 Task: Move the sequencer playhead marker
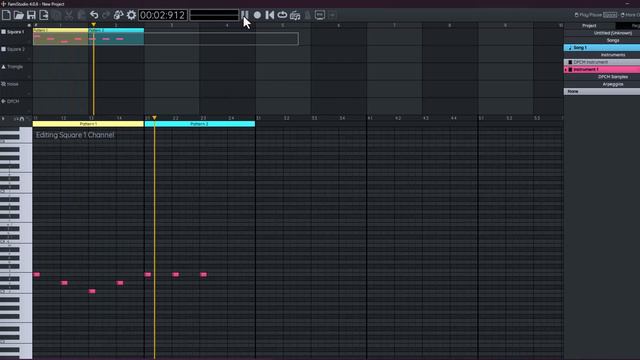tap(93, 25)
